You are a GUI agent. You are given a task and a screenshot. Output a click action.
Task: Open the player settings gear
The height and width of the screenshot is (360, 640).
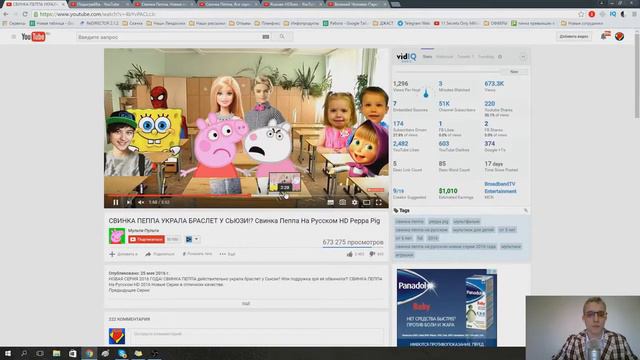click(x=355, y=202)
